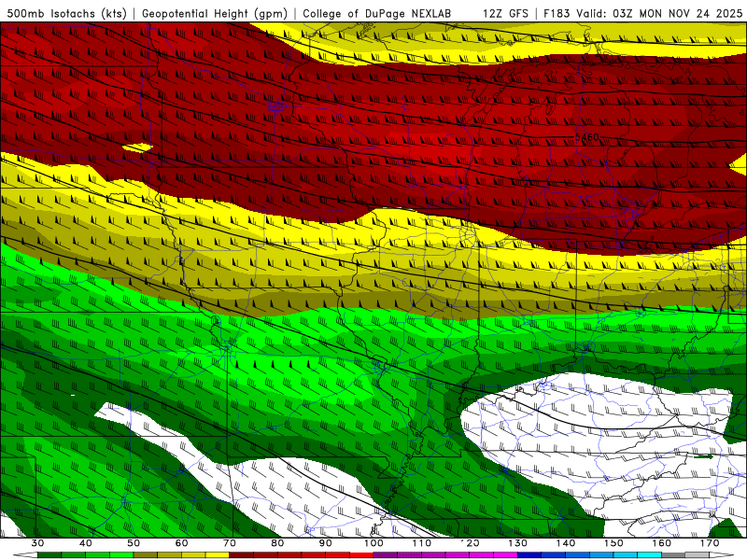This screenshot has height=560, width=747.
Task: Click the '500mb Isotachs (kts)' title text
Action: click(x=66, y=13)
